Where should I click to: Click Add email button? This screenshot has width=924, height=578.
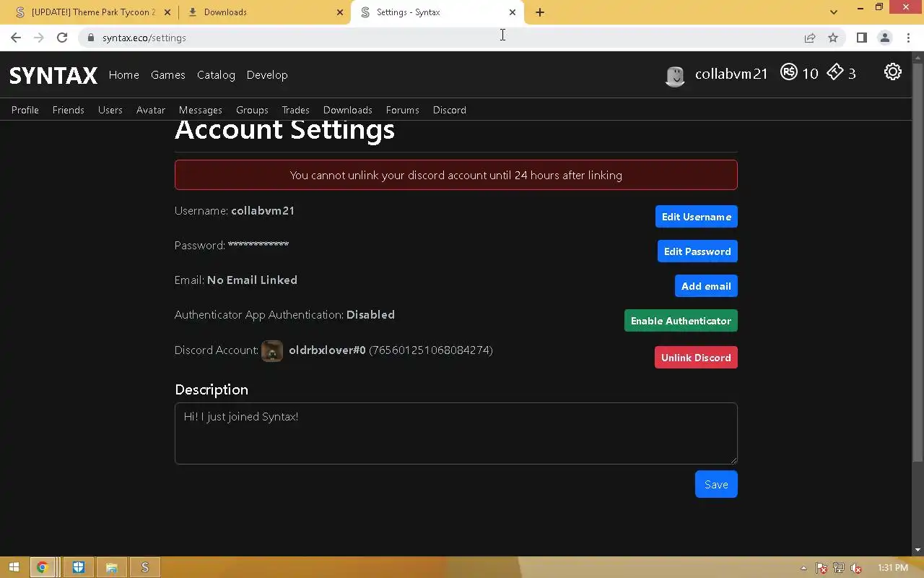click(x=706, y=286)
